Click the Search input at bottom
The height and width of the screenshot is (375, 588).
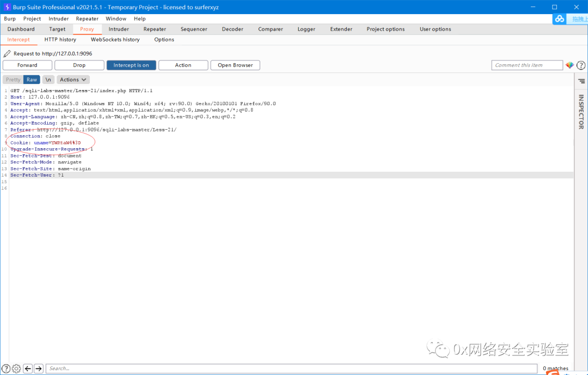tap(292, 368)
